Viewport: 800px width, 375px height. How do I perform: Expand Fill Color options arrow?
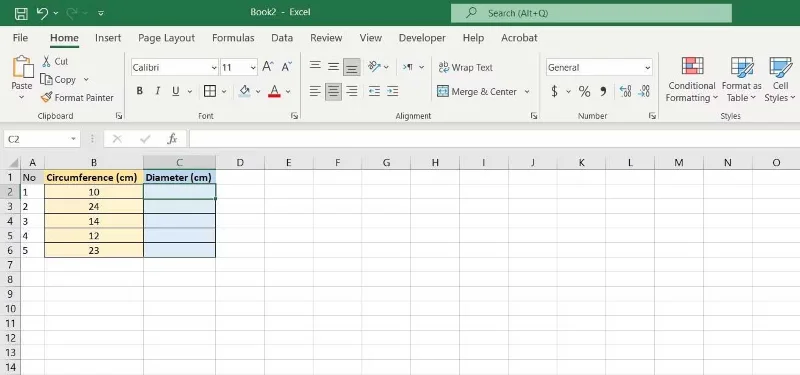(x=258, y=92)
